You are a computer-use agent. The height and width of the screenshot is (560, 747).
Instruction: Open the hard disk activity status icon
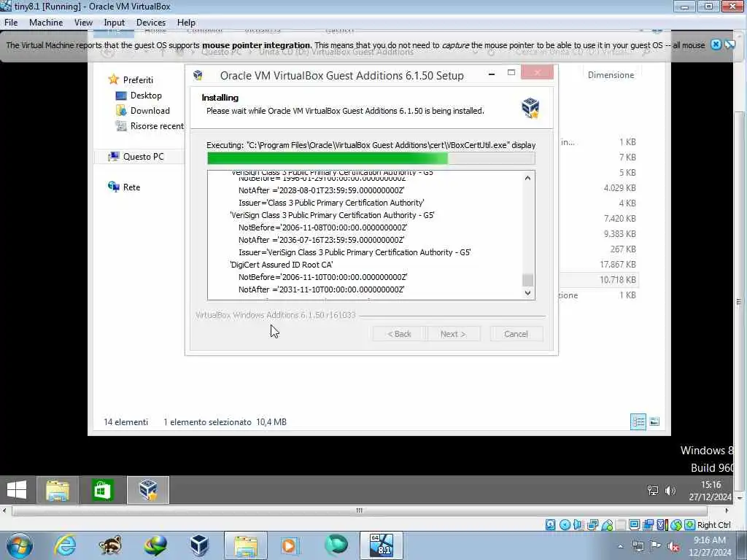[550, 525]
